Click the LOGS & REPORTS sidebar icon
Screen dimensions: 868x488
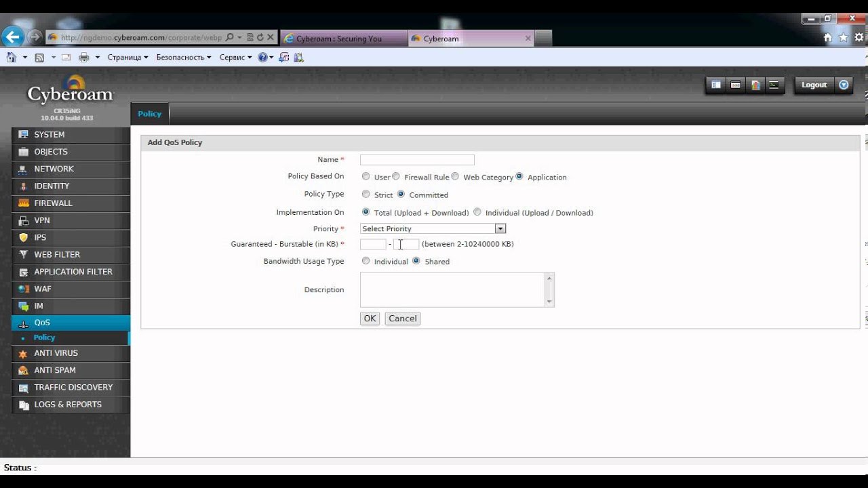click(x=24, y=405)
